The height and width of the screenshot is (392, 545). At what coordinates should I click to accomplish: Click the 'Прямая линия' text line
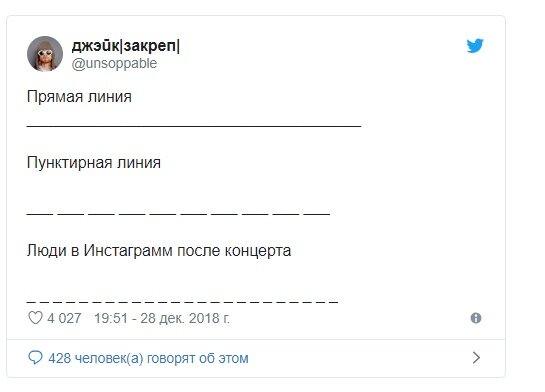click(x=79, y=97)
